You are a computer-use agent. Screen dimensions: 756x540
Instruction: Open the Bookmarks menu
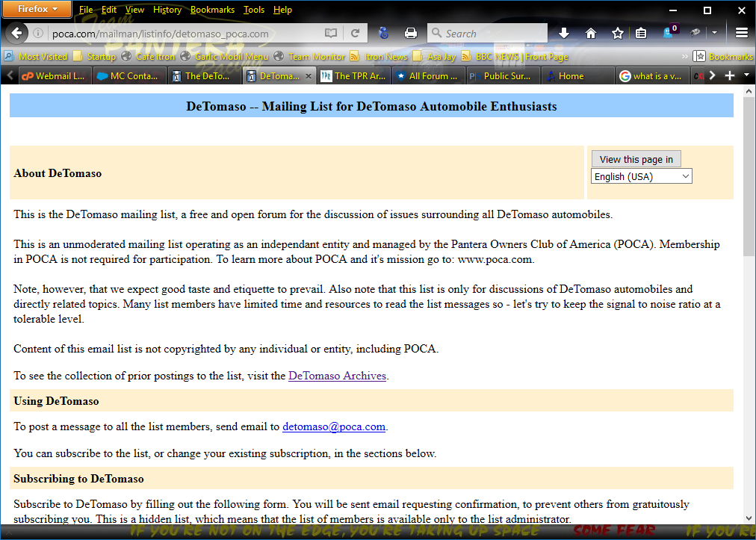pyautogui.click(x=212, y=10)
